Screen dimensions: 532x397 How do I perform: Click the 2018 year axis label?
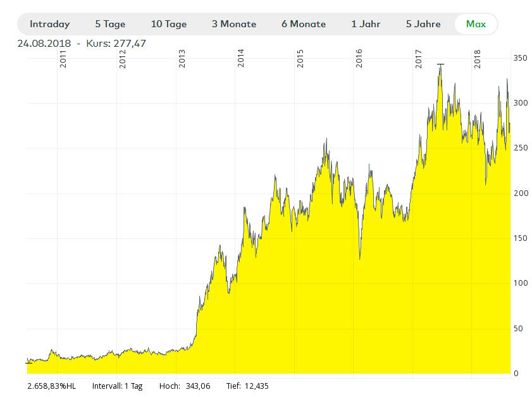pos(478,59)
